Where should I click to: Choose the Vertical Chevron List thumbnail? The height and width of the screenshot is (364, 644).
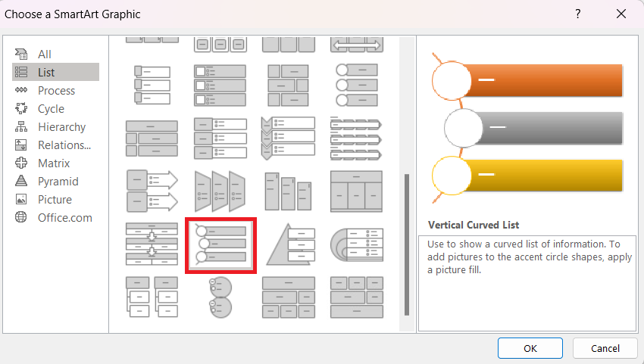click(289, 138)
